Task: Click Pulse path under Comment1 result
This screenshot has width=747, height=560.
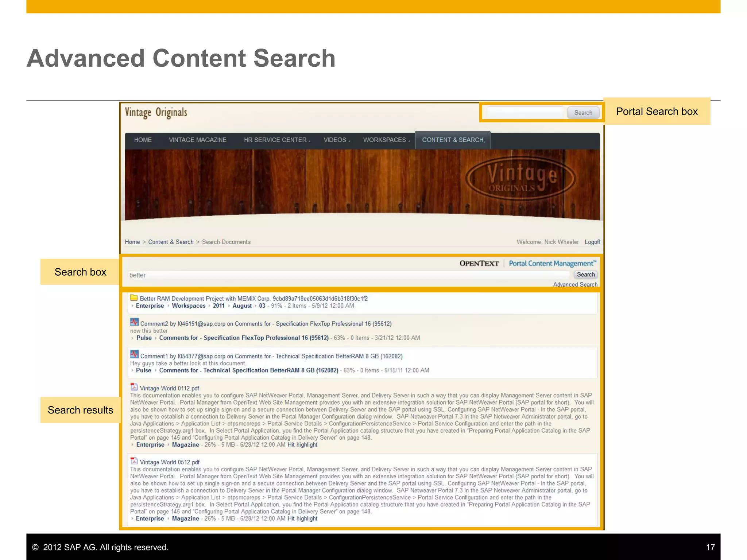Action: point(143,370)
